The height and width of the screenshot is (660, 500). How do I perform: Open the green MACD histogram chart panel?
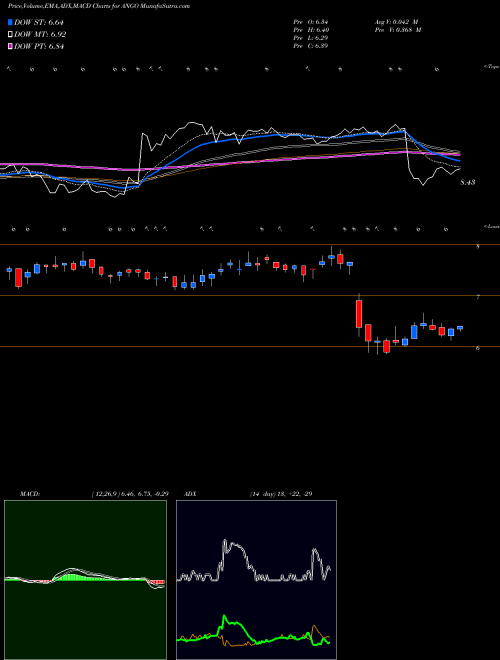tap(85, 580)
